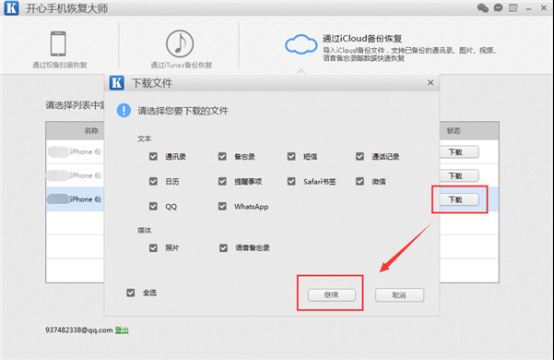Image resolution: width=554 pixels, height=360 pixels.
Task: Select the 通过iTunes备份恢复 tab label
Action: 181,65
